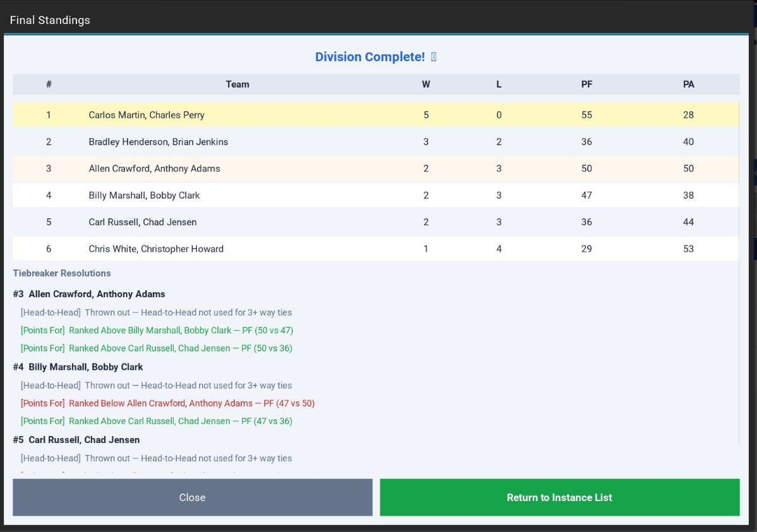This screenshot has height=532, width=757.
Task: Click PA value 53 for Chris White
Action: point(688,249)
